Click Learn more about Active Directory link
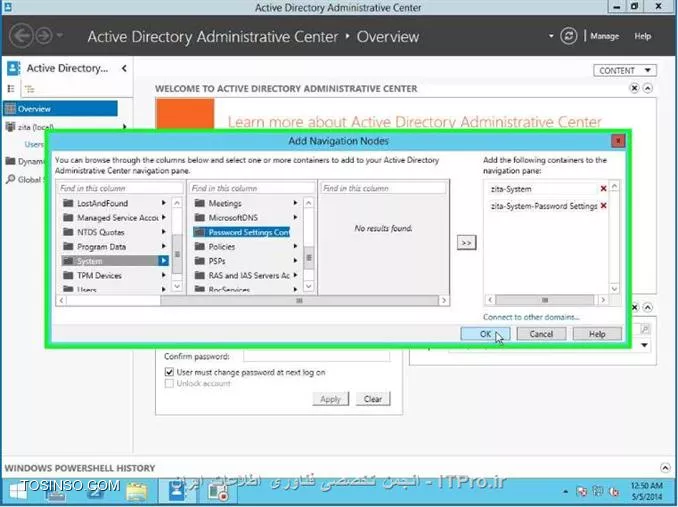Image resolution: width=678 pixels, height=507 pixels. [x=414, y=122]
